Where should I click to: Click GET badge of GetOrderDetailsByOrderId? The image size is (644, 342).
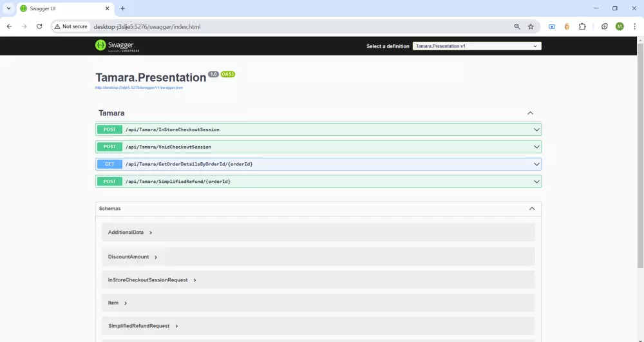click(x=109, y=164)
